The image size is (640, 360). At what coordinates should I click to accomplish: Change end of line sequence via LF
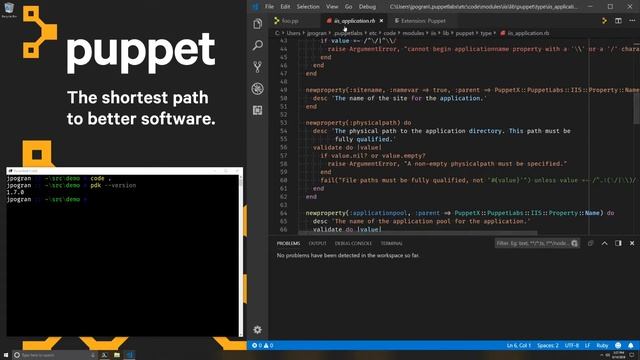(x=587, y=345)
